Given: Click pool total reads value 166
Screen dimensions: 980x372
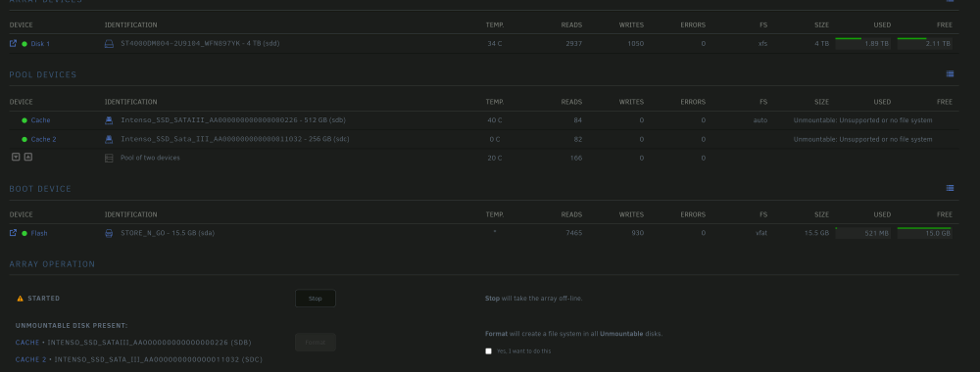Looking at the screenshot, I should 575,158.
